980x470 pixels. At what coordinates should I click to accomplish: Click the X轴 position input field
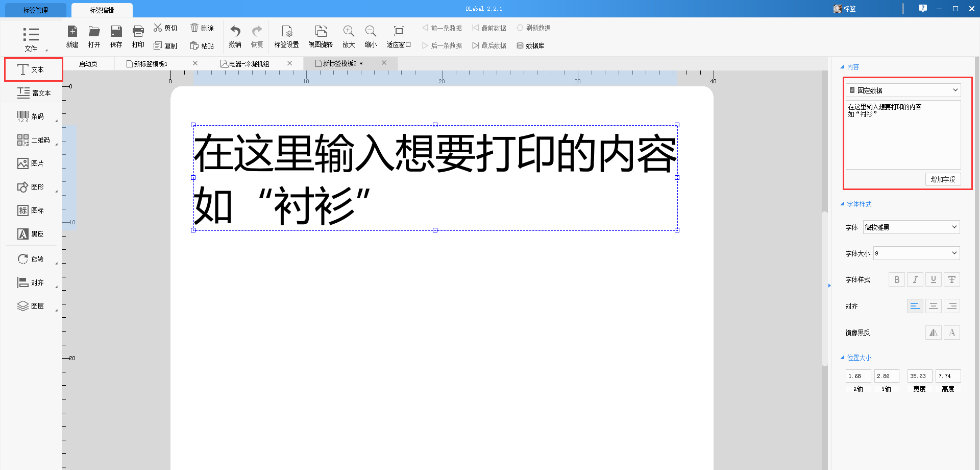pos(858,376)
